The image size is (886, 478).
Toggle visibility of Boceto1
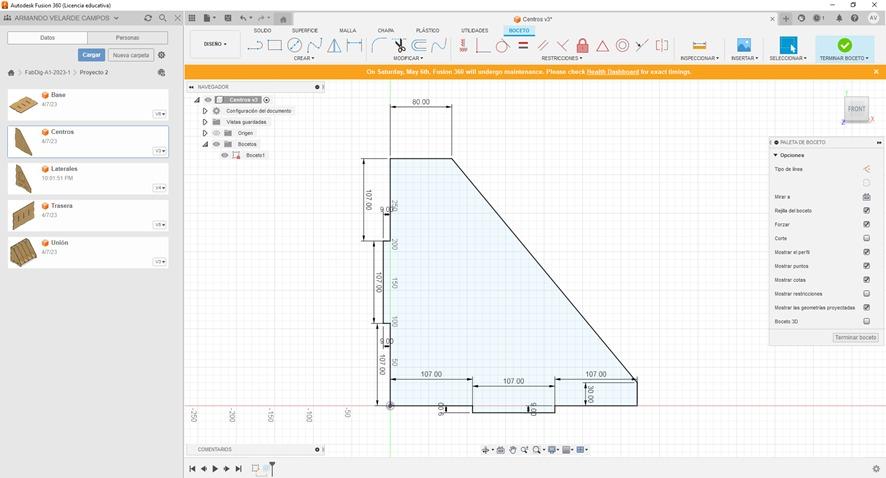[225, 155]
